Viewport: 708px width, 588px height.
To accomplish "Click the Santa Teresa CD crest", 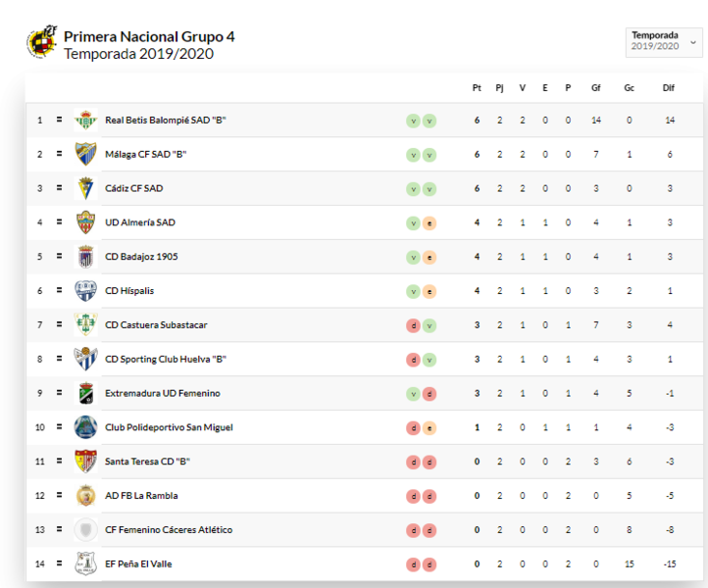I will [x=85, y=462].
